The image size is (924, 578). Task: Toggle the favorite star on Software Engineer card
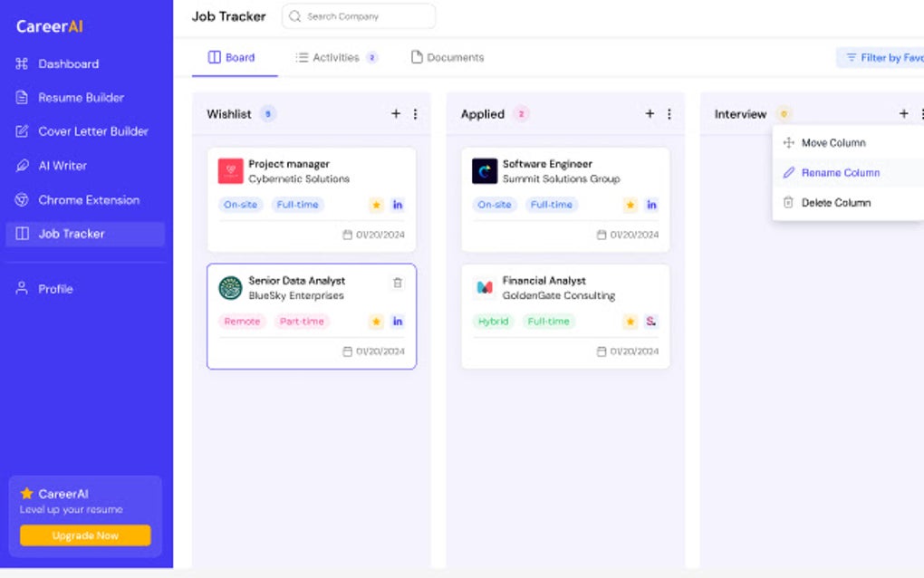click(630, 205)
